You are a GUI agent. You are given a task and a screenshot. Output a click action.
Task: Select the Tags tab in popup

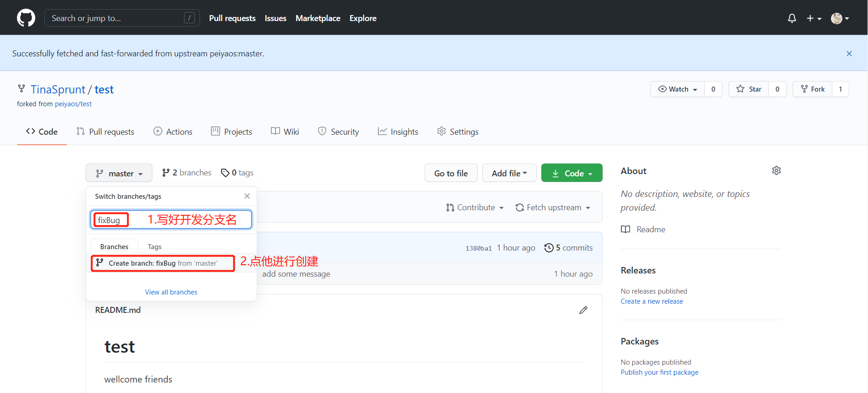[155, 246]
